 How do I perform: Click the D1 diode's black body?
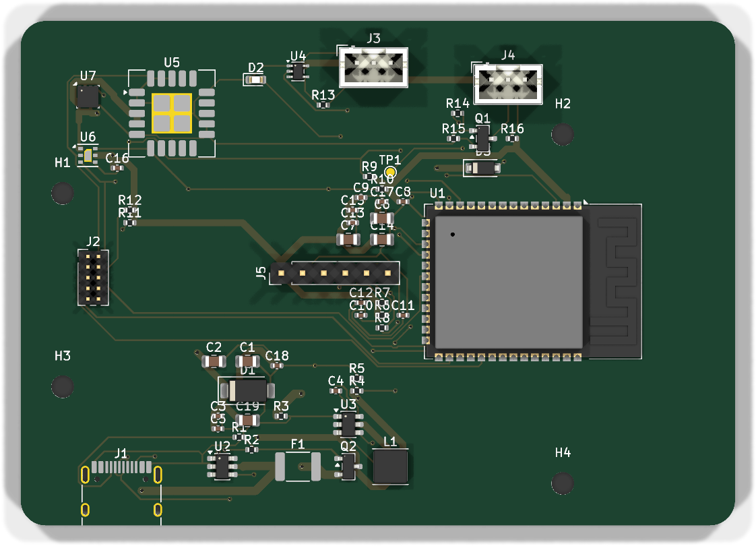[247, 390]
